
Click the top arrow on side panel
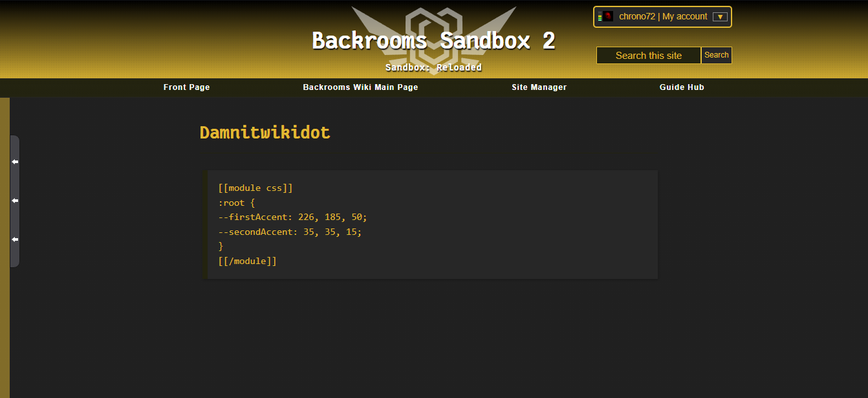click(15, 162)
